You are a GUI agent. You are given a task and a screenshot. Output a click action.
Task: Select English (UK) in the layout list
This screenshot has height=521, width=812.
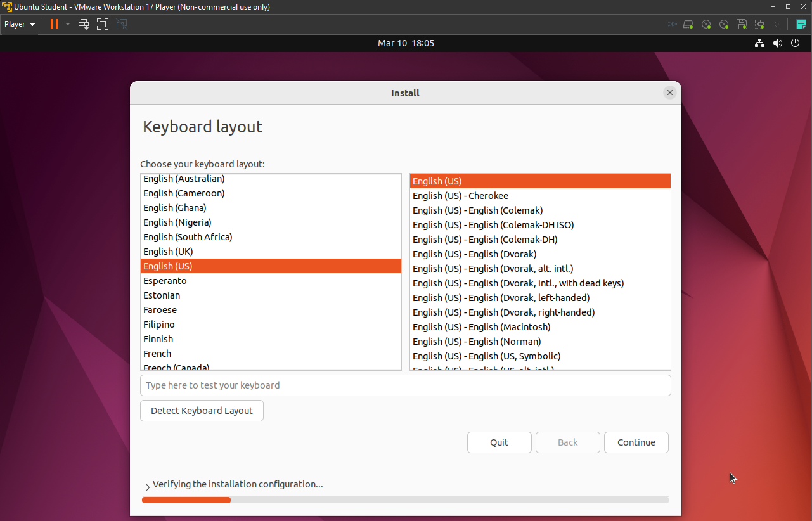(x=168, y=252)
